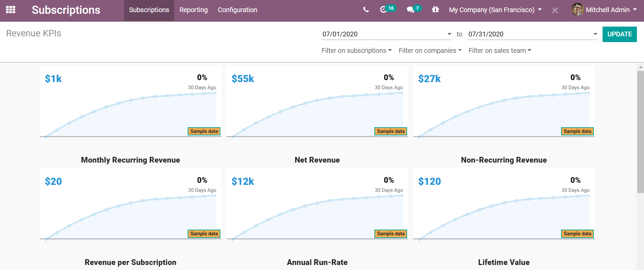Image resolution: width=644 pixels, height=270 pixels.
Task: Open the Reporting menu
Action: pos(193,10)
